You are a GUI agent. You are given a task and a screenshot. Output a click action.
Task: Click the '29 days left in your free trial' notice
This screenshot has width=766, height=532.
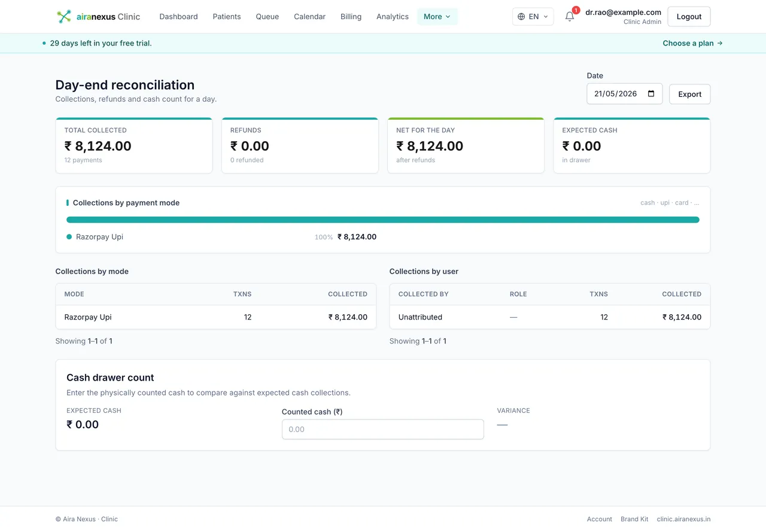[x=101, y=43]
